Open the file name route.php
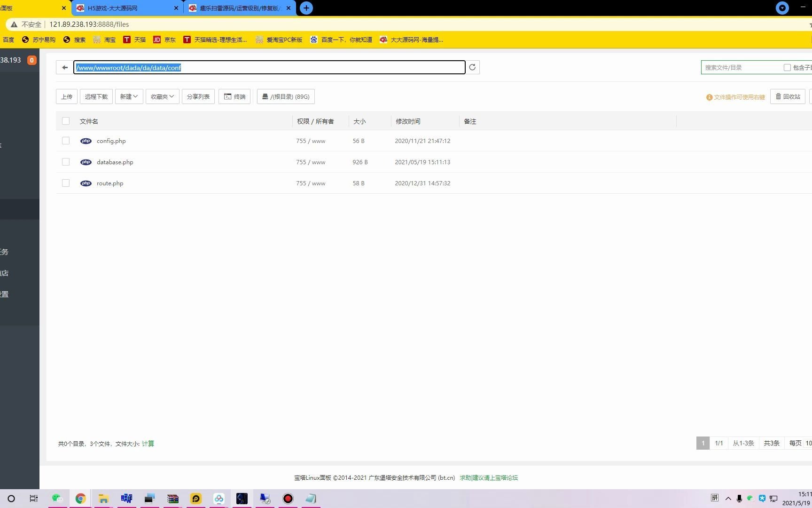The height and width of the screenshot is (508, 812). [110, 183]
